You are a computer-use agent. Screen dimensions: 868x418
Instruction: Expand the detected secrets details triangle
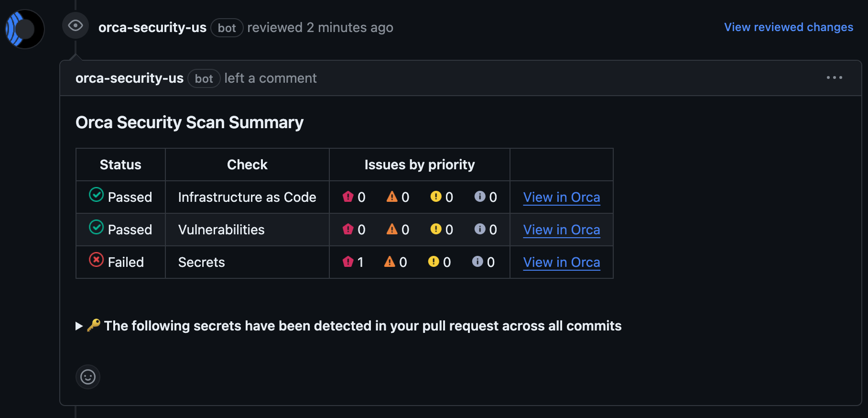click(x=79, y=326)
